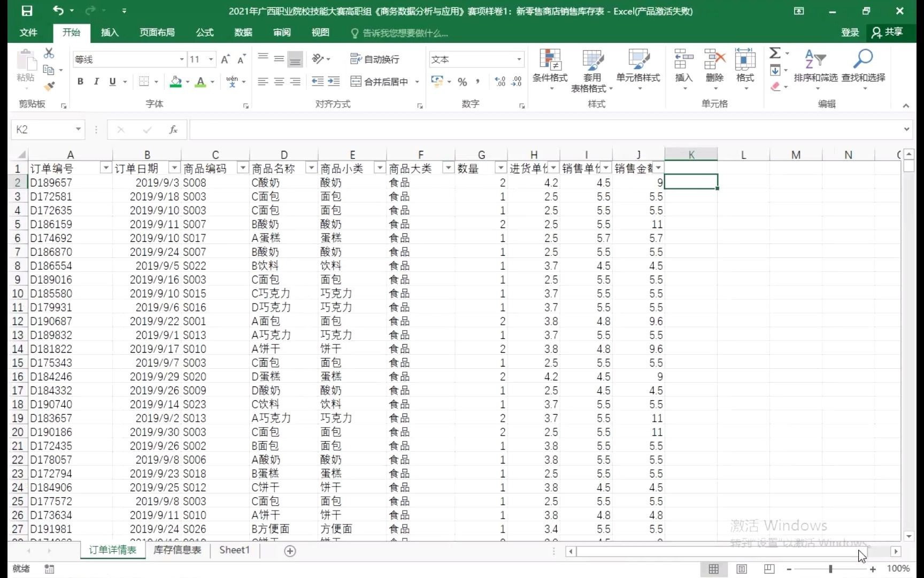
Task: Click the Percent Style icon
Action: pyautogui.click(x=463, y=81)
